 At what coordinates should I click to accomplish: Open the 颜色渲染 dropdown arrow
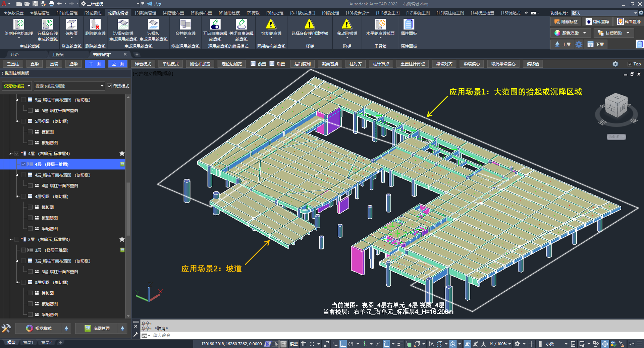click(585, 33)
